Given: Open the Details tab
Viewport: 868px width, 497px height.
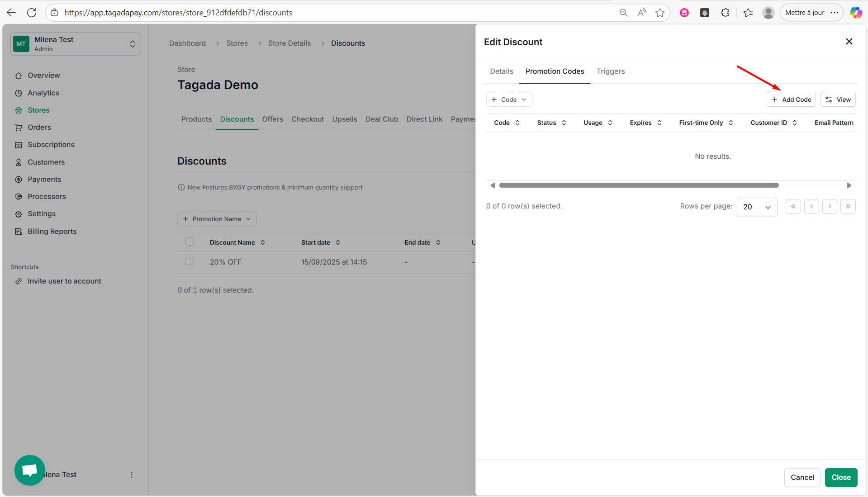Looking at the screenshot, I should tap(501, 71).
